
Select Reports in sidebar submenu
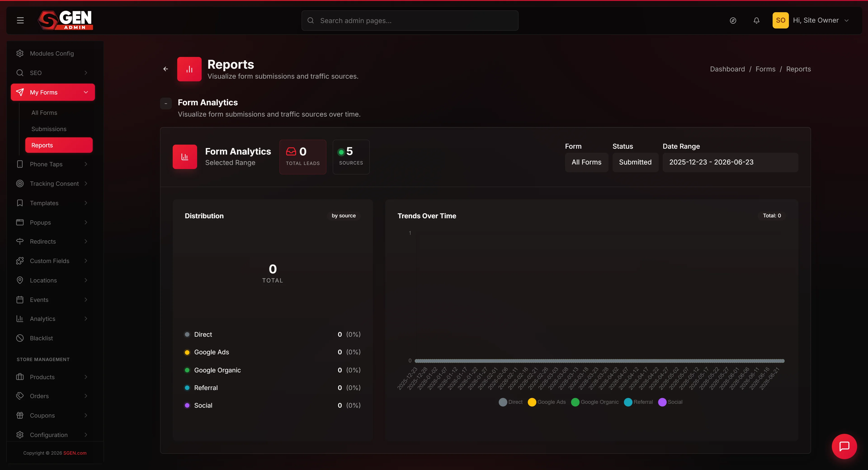(59, 145)
